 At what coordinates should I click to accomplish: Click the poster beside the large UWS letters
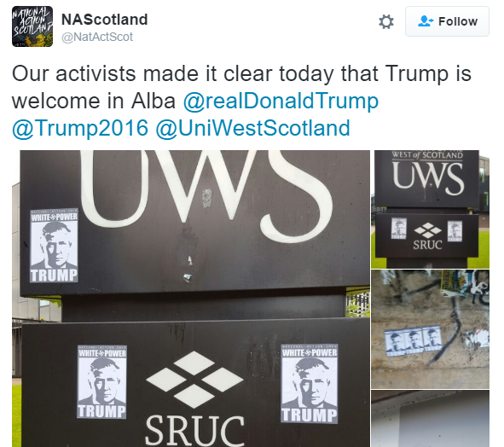(x=54, y=246)
